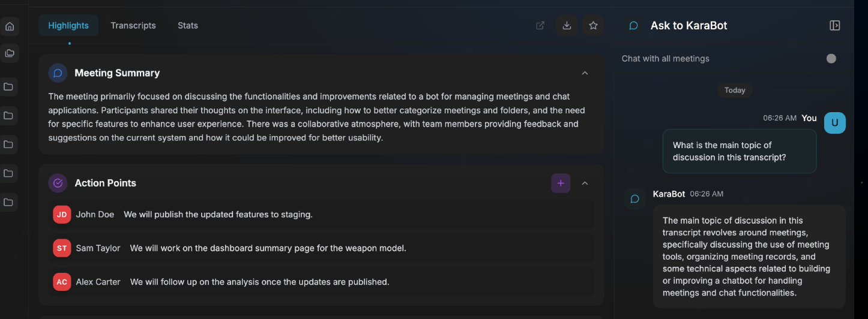Click the Action Points checkmark icon
The width and height of the screenshot is (868, 319).
(x=58, y=183)
